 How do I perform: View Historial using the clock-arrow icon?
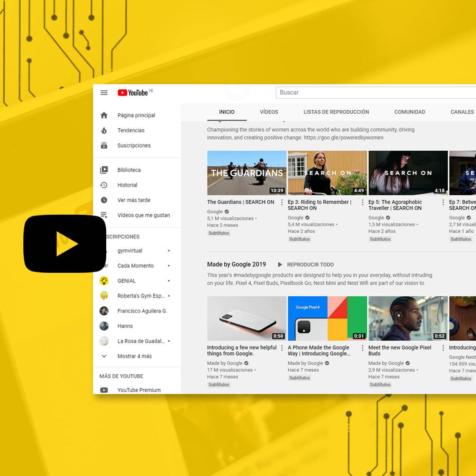(104, 185)
